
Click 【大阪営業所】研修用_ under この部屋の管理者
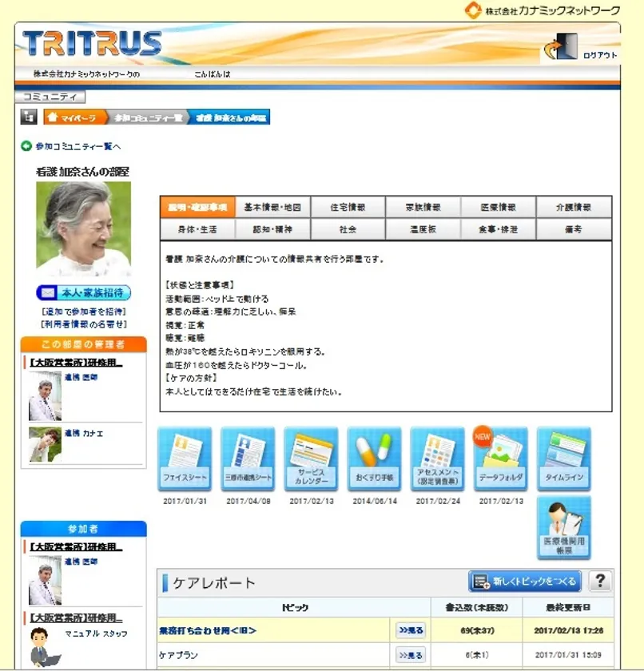coord(76,363)
